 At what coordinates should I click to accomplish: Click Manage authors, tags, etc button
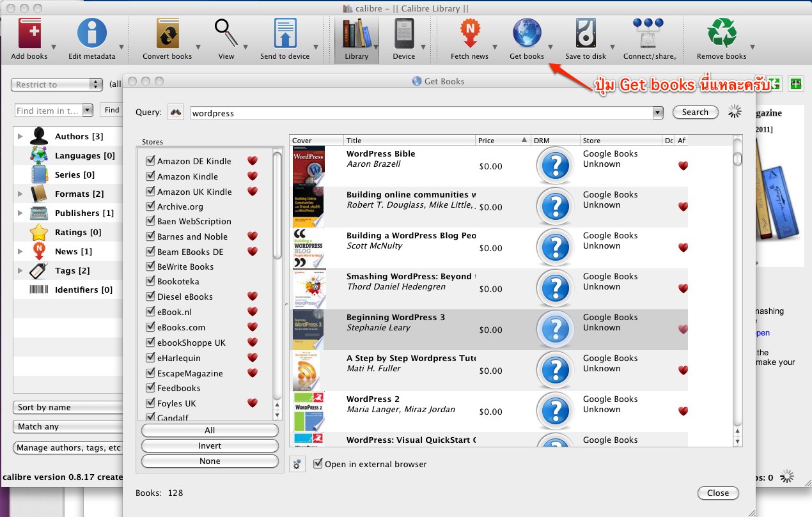(x=68, y=447)
